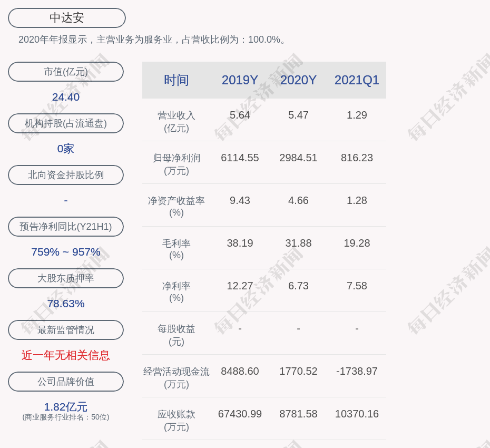Select the 最新监管情况 pill
The image size is (490, 448).
click(x=66, y=329)
